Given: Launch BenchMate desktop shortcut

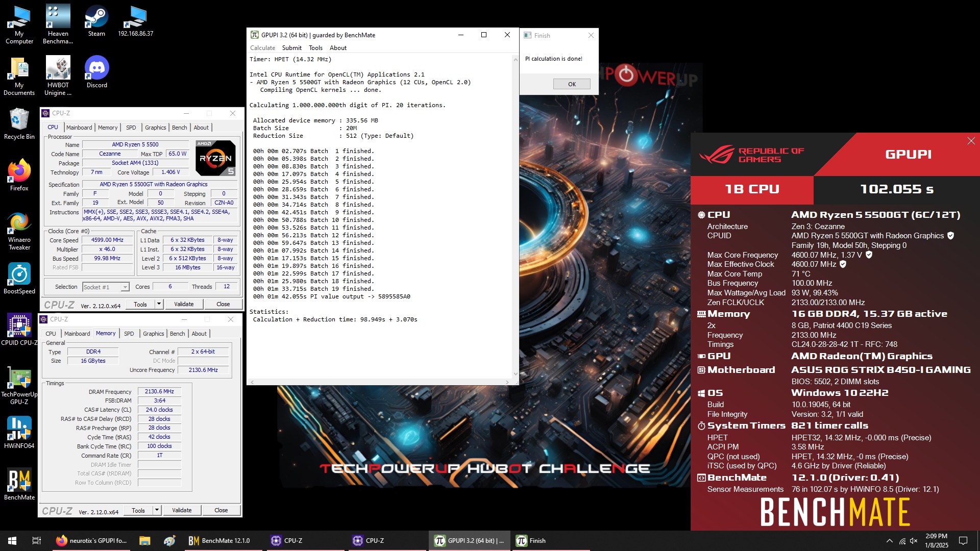Looking at the screenshot, I should (x=19, y=485).
